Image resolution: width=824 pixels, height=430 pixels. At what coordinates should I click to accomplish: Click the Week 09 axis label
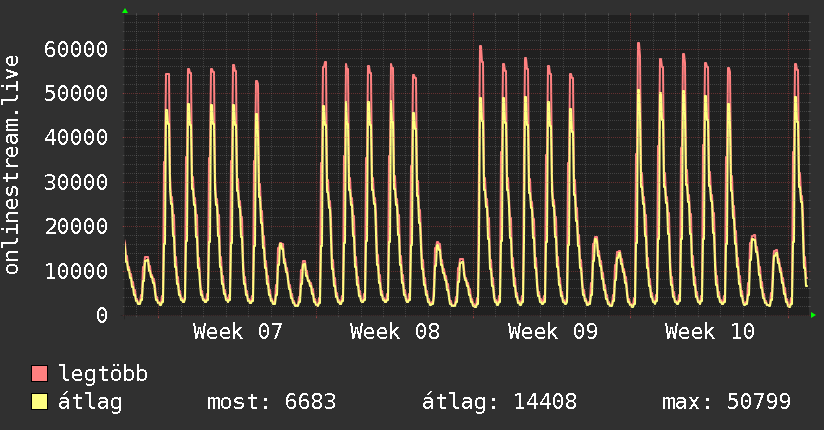pyautogui.click(x=552, y=332)
